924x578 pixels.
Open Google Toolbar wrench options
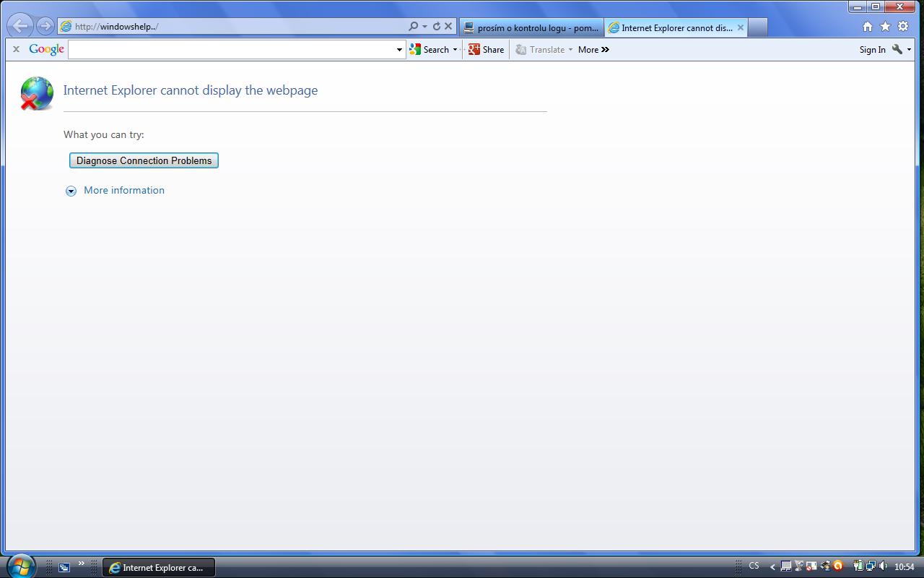click(x=901, y=49)
